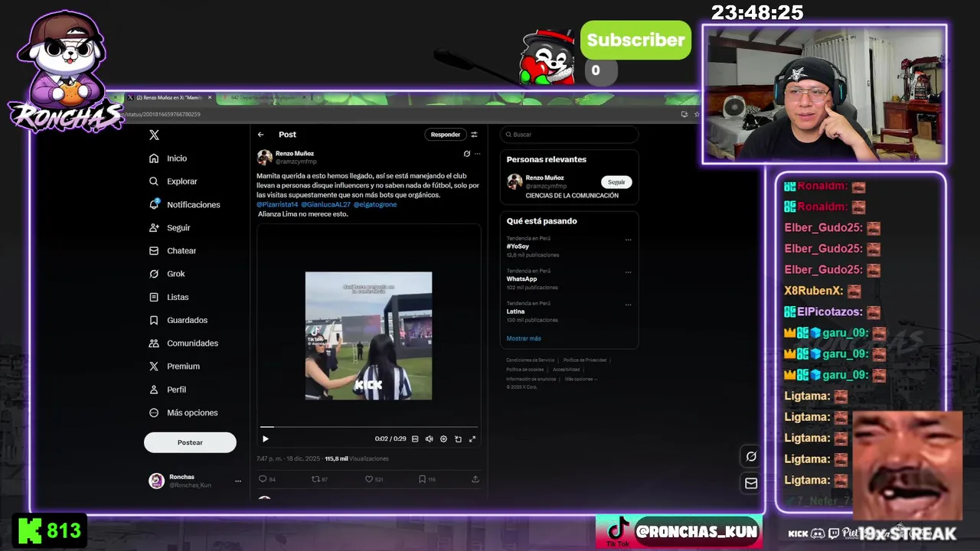Image resolution: width=980 pixels, height=551 pixels.
Task: Play the embedded video
Action: [x=266, y=439]
